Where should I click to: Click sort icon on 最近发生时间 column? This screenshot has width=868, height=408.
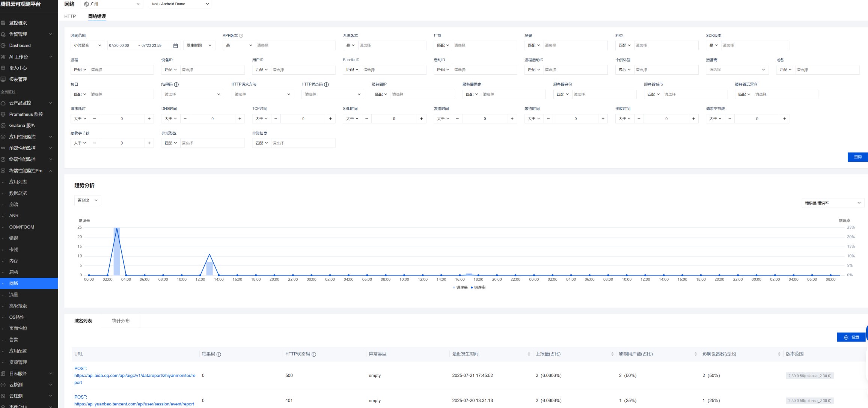pyautogui.click(x=529, y=354)
